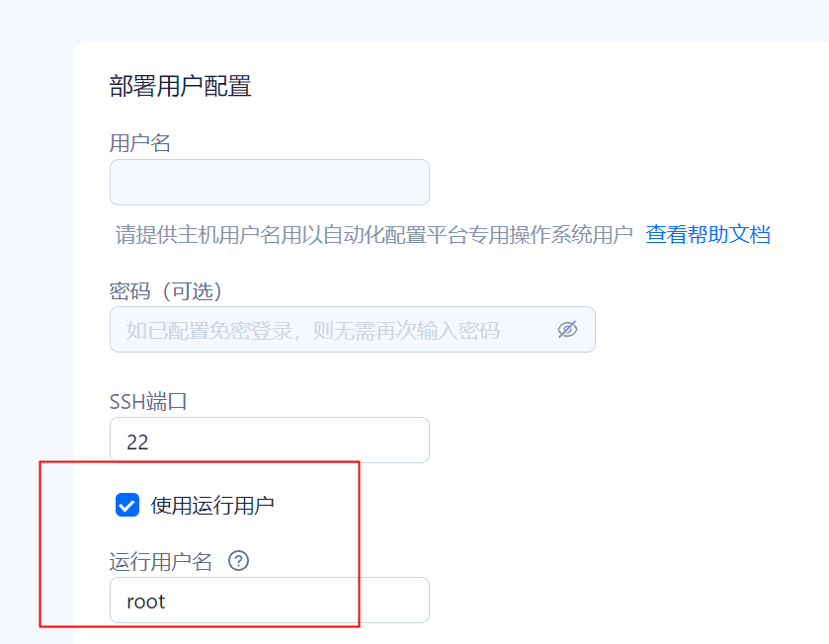Viewport: 829px width, 644px height.
Task: Click the 运行用户名 label text
Action: 161,561
